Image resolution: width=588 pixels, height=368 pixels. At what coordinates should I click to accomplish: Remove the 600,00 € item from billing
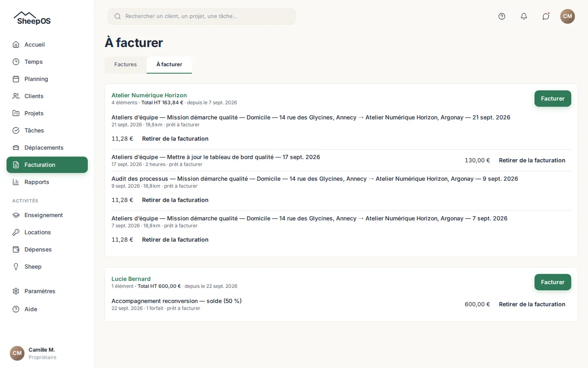pyautogui.click(x=532, y=304)
